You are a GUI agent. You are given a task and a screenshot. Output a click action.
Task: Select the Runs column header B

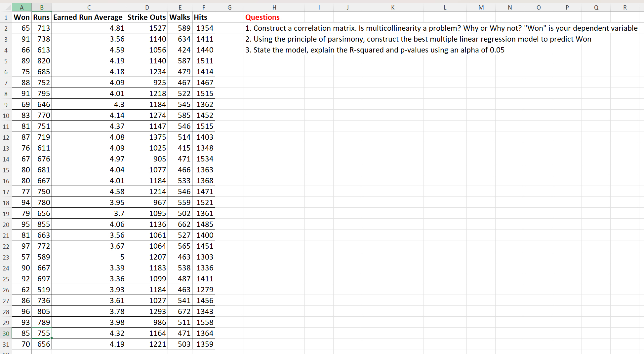[x=42, y=7]
